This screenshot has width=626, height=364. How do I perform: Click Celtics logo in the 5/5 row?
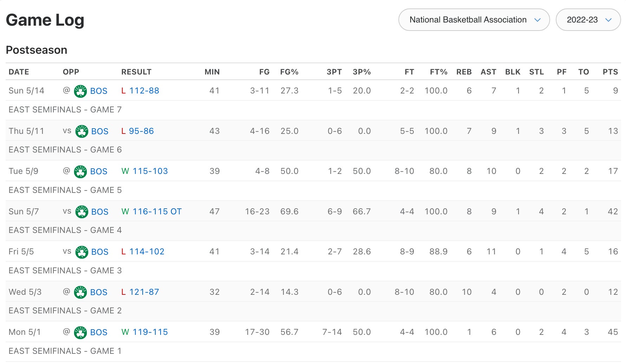[81, 252]
